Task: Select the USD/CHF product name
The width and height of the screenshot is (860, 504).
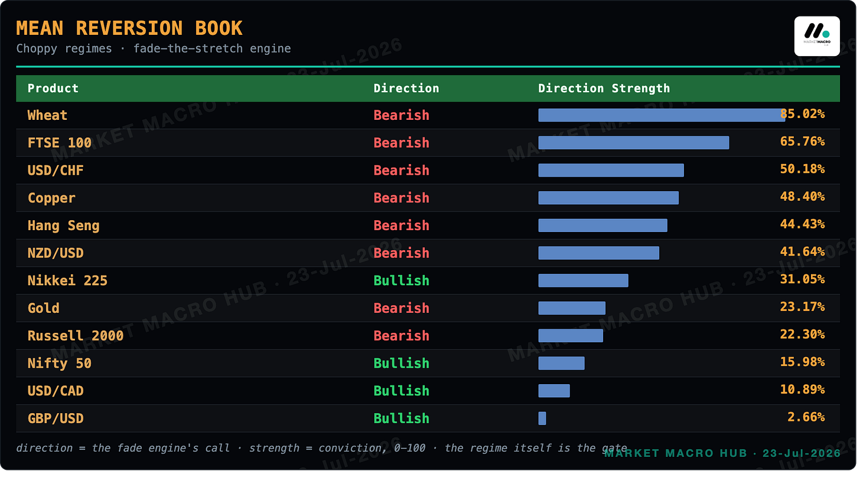Action: pyautogui.click(x=56, y=171)
